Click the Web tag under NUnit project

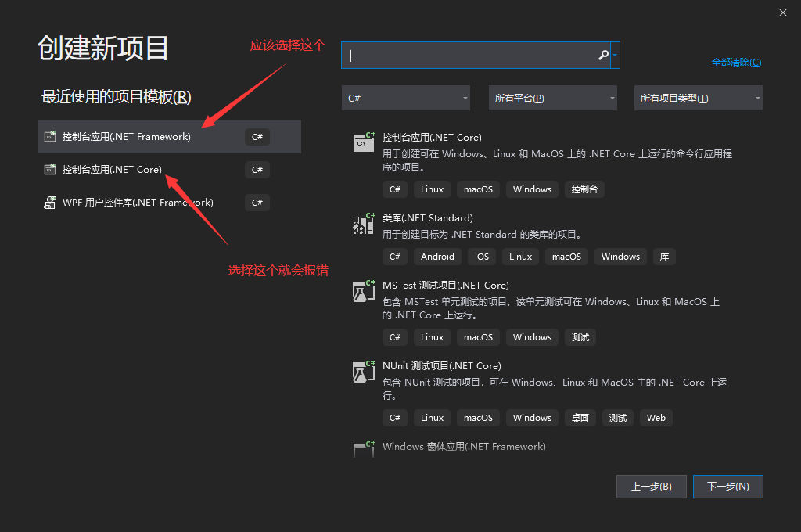pos(656,418)
